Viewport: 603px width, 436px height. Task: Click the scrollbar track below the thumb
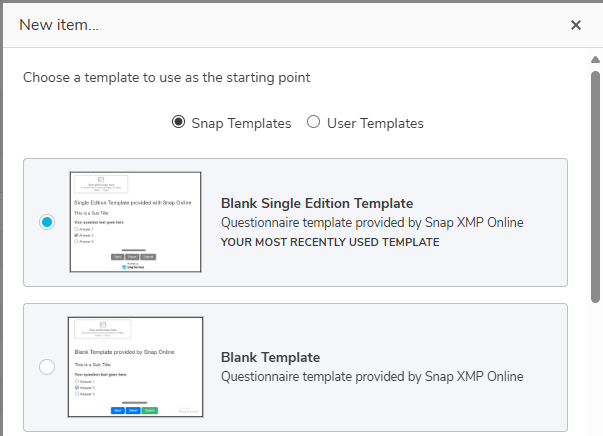point(595,369)
